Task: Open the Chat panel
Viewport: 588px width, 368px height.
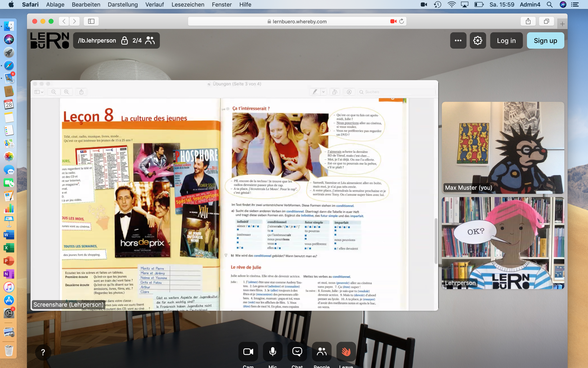Action: point(297,351)
